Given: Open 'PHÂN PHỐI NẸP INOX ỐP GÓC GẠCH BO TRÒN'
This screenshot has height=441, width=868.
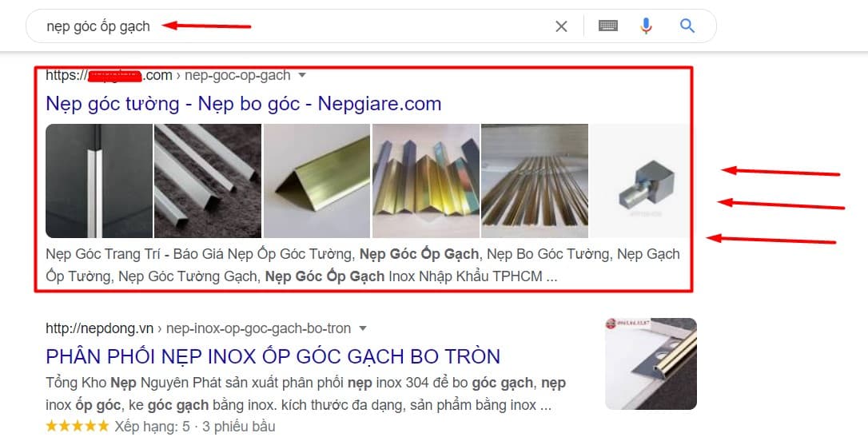Looking at the screenshot, I should pyautogui.click(x=273, y=356).
